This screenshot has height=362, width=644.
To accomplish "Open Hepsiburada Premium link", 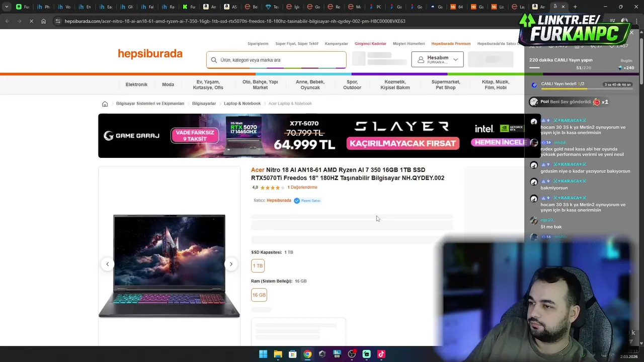I will click(451, 44).
